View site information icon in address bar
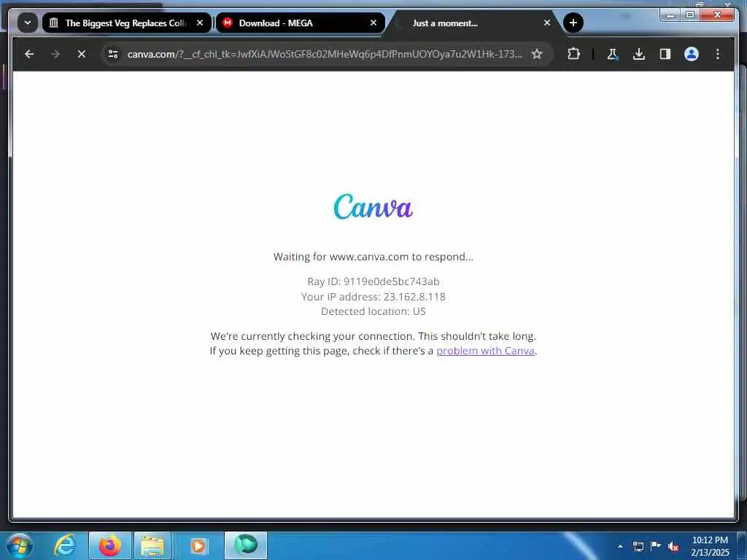Screen dimensions: 747x560 click(x=113, y=54)
